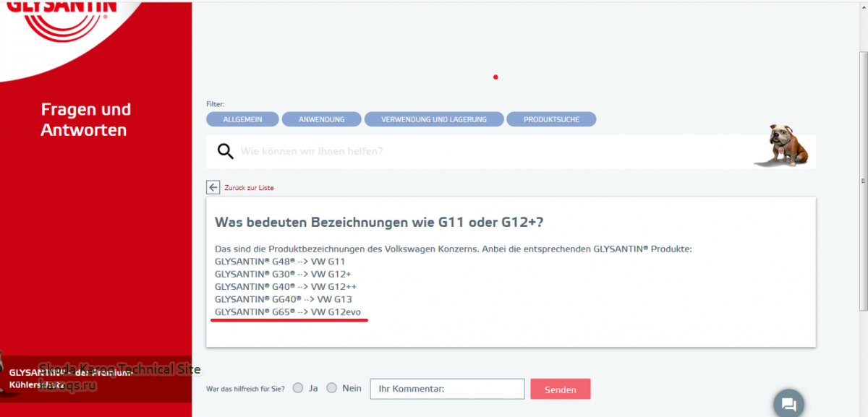
Task: Click the bulldog mascot image
Action: 781,146
